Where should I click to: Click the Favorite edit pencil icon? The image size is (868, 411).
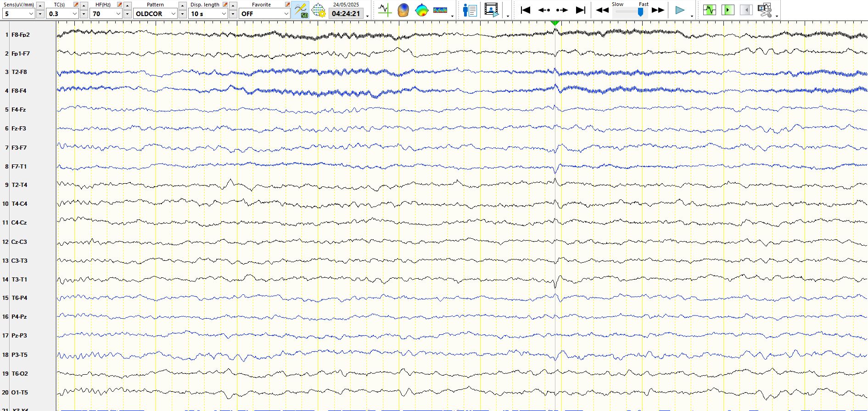[288, 5]
